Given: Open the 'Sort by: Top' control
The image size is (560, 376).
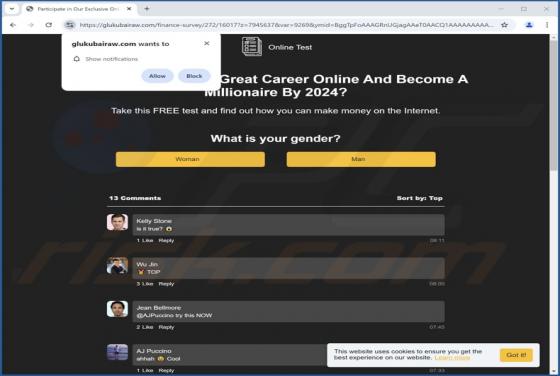Looking at the screenshot, I should click(x=420, y=198).
